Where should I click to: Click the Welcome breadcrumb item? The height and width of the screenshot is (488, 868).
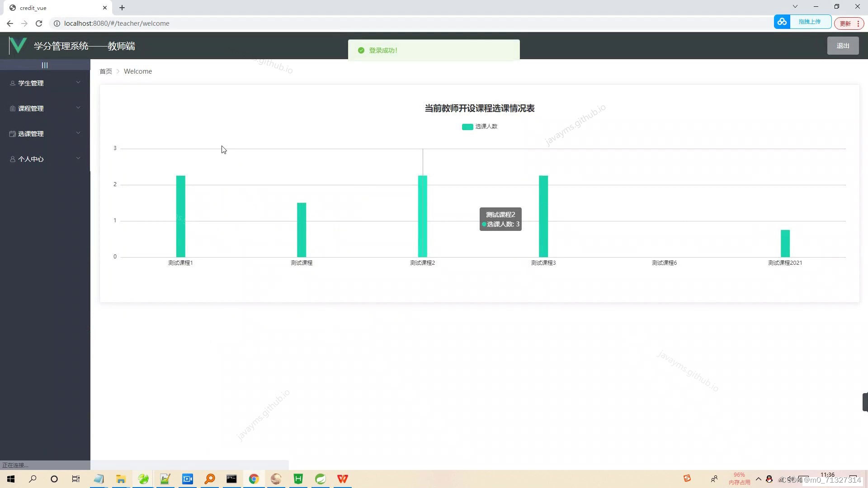[138, 71]
